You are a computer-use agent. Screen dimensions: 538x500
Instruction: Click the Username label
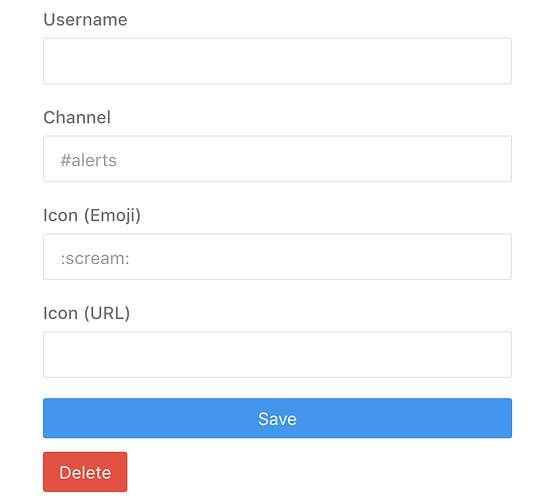85,20
